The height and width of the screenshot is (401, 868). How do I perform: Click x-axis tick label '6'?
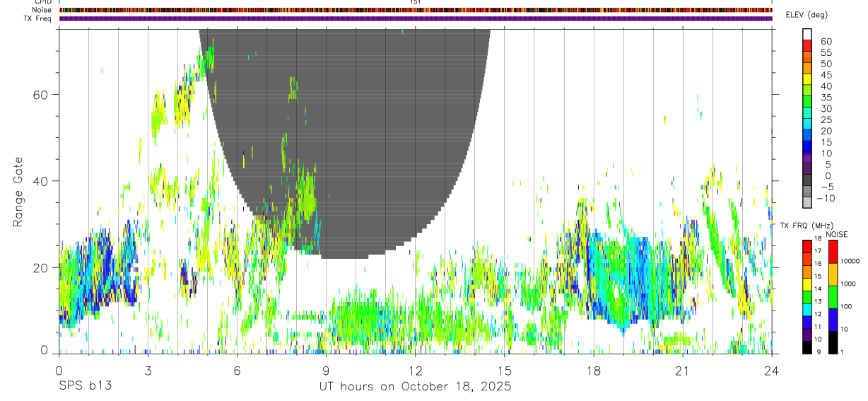pos(237,371)
